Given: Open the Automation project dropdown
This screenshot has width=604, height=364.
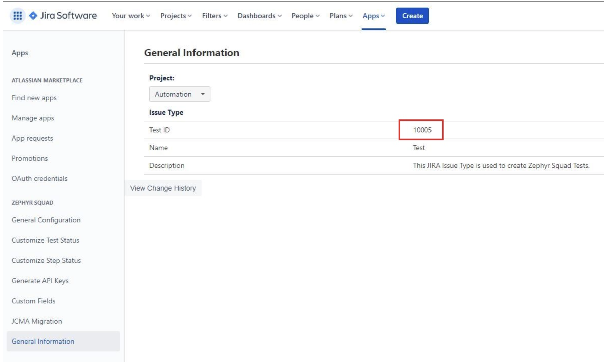Looking at the screenshot, I should tap(180, 94).
